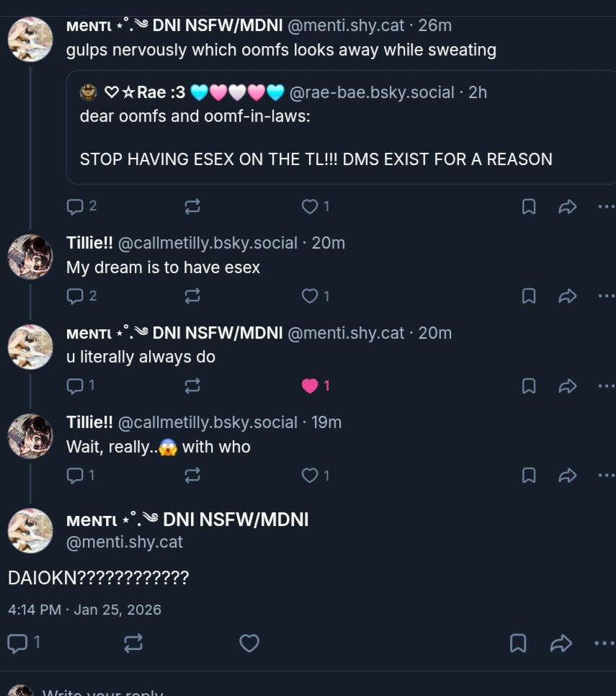The width and height of the screenshot is (616, 696).
Task: Open more options on 'Wait, really..' post
Action: (606, 476)
